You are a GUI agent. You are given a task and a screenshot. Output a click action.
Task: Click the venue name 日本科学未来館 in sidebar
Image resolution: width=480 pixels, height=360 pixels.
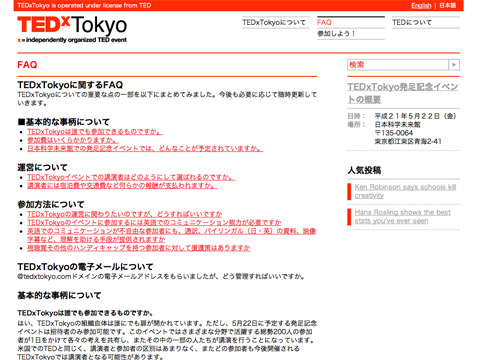pos(397,124)
